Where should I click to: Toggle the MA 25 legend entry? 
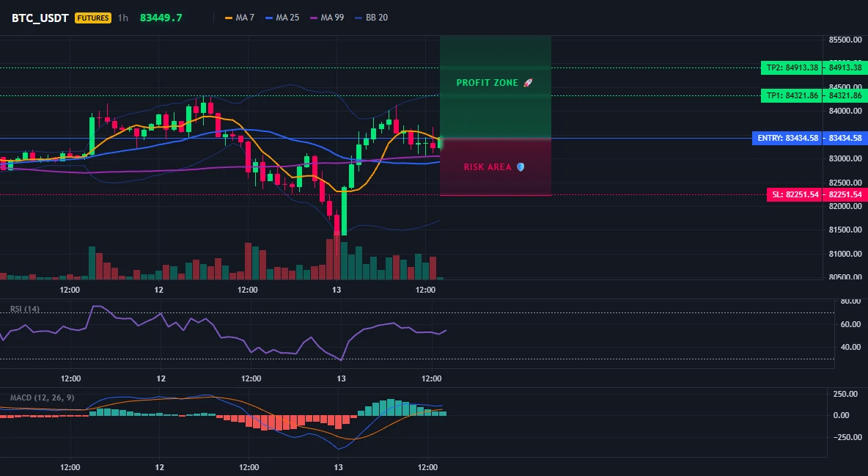tap(282, 18)
